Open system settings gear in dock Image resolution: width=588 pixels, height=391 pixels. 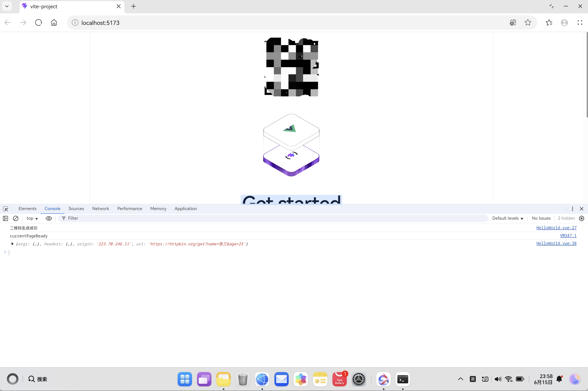pyautogui.click(x=359, y=379)
